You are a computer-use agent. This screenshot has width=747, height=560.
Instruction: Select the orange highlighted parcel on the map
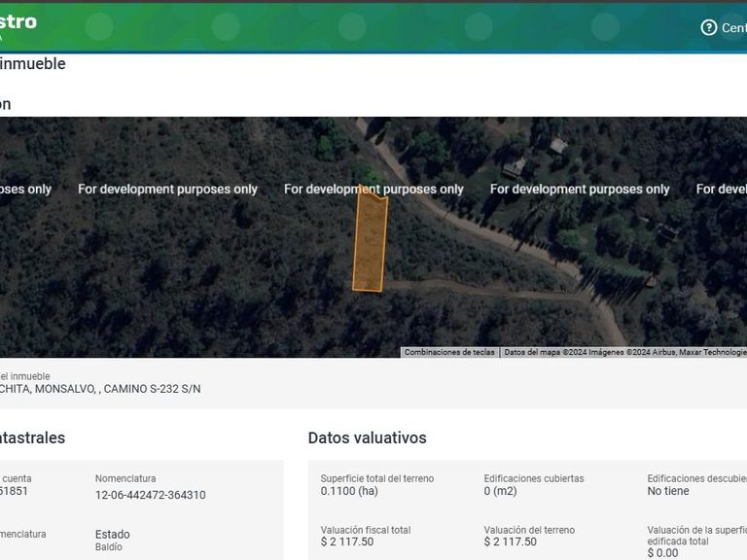click(370, 239)
